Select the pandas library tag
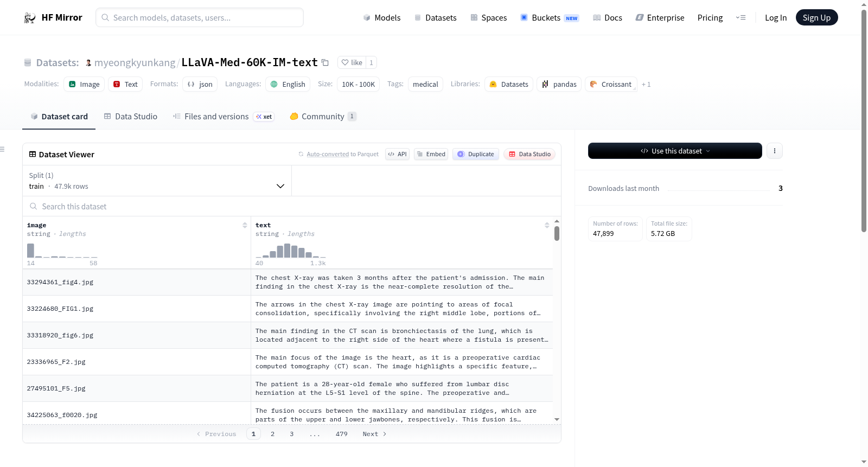Screen dimensions: 868x467 [x=559, y=84]
